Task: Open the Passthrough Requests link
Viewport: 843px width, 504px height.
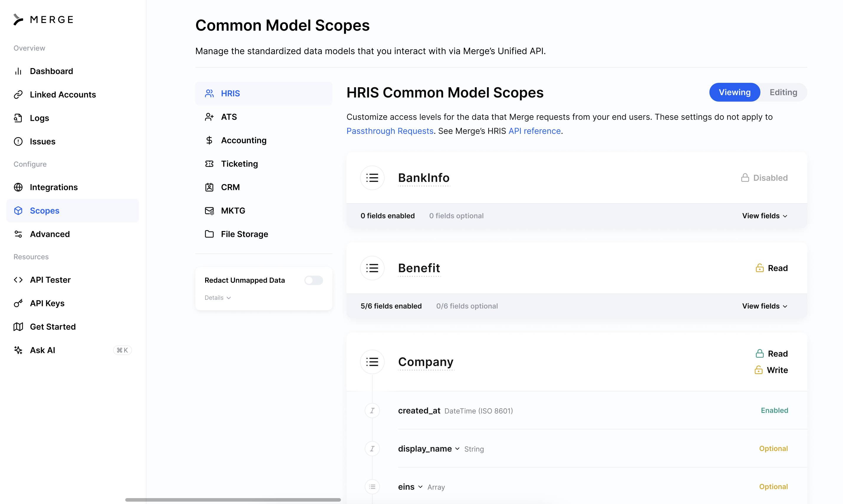Action: coord(390,131)
